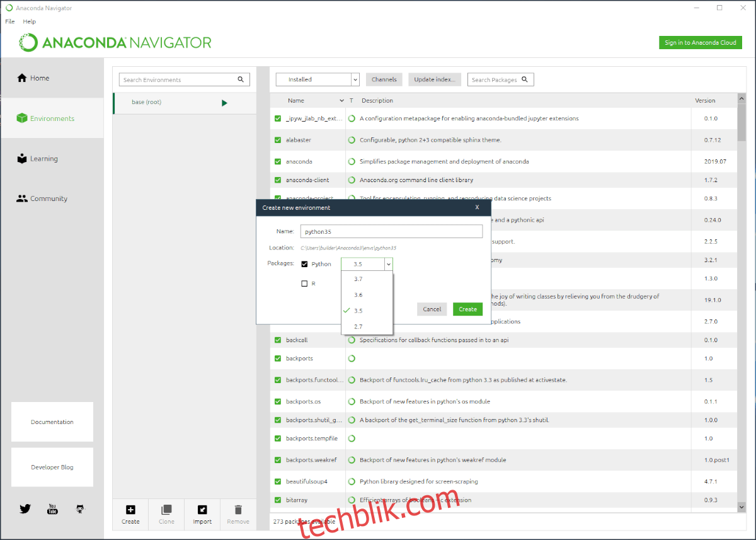
Task: Close the Create new environment dialog
Action: (477, 207)
